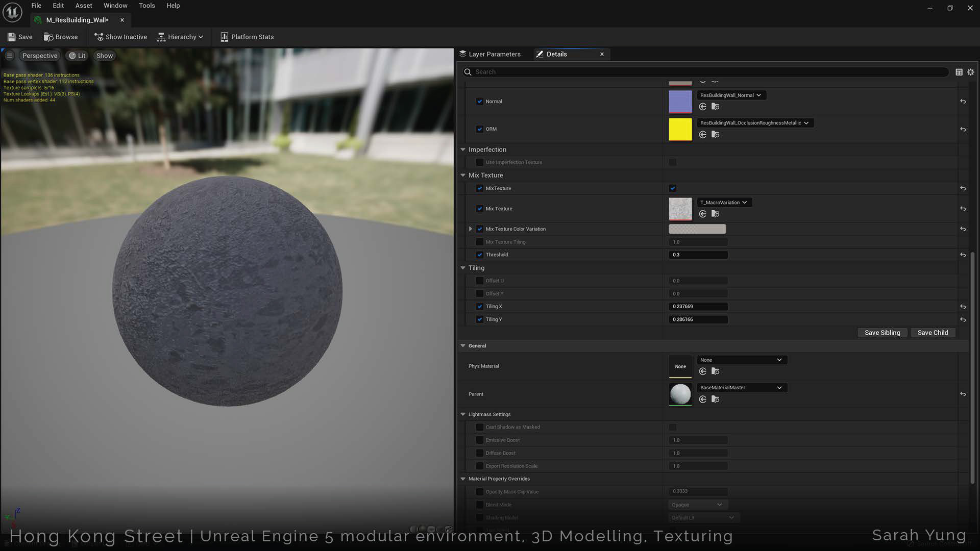Click the Unreal Engine logo icon
Screen dimensions: 980x551
click(x=12, y=12)
